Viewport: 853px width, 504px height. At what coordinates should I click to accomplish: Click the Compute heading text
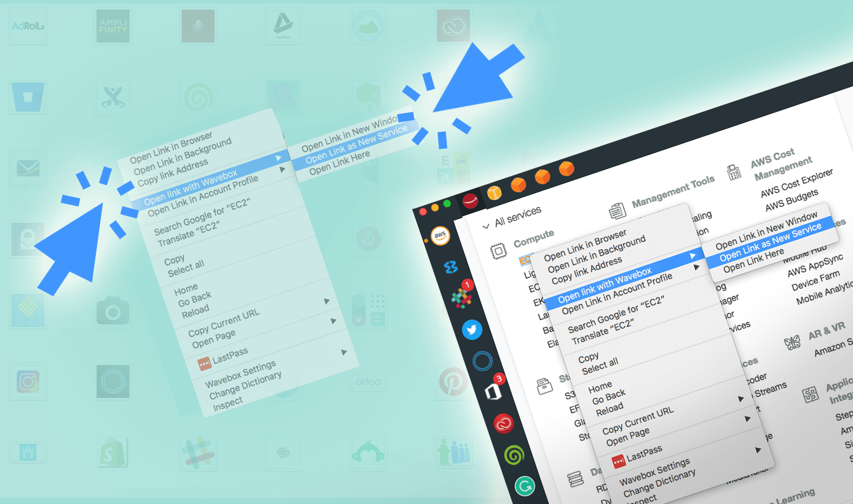(534, 238)
